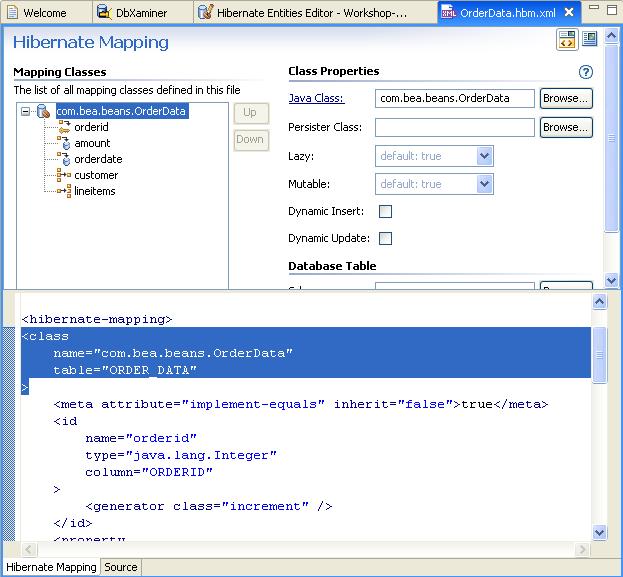623x577 pixels.
Task: Click the form pane scroll up arrow
Action: pos(611,36)
